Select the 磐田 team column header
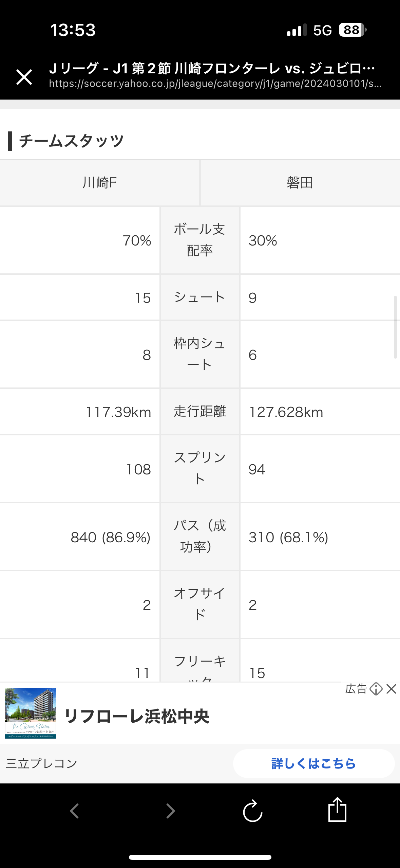Viewport: 400px width, 868px height. [300, 183]
